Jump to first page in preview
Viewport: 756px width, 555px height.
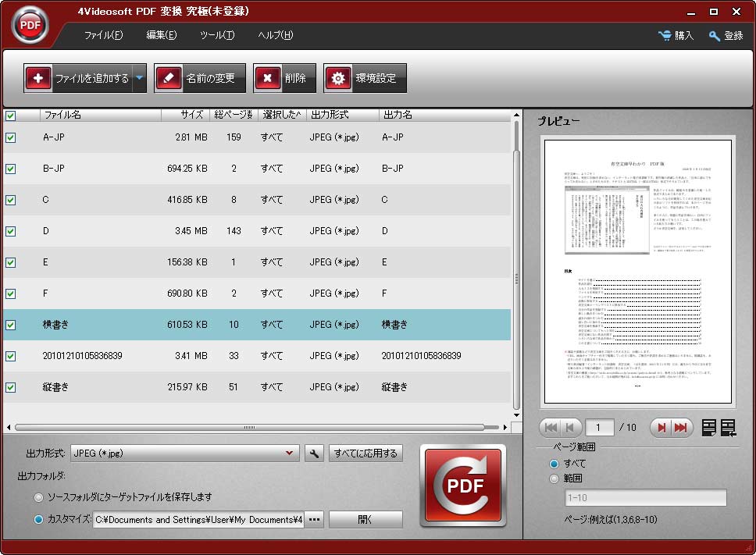coord(550,427)
